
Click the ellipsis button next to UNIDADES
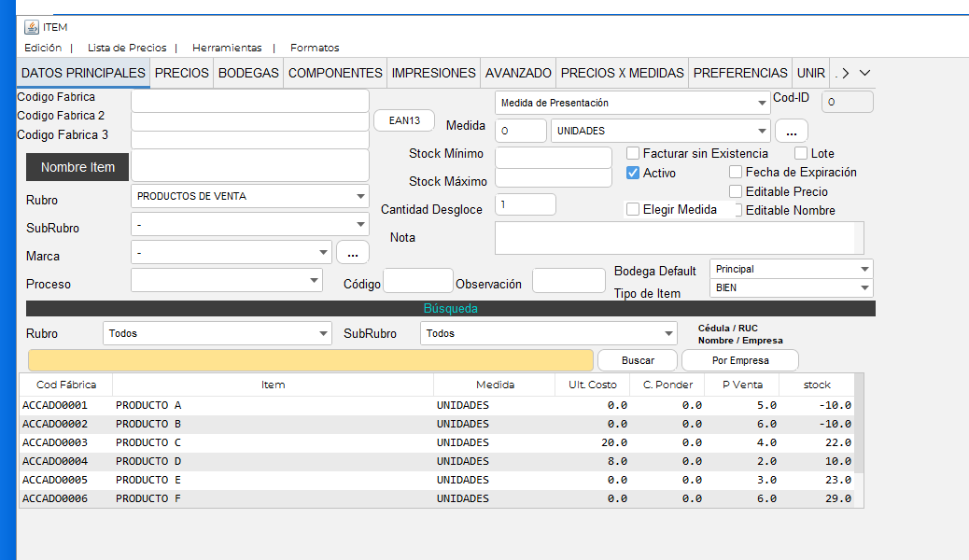[791, 132]
